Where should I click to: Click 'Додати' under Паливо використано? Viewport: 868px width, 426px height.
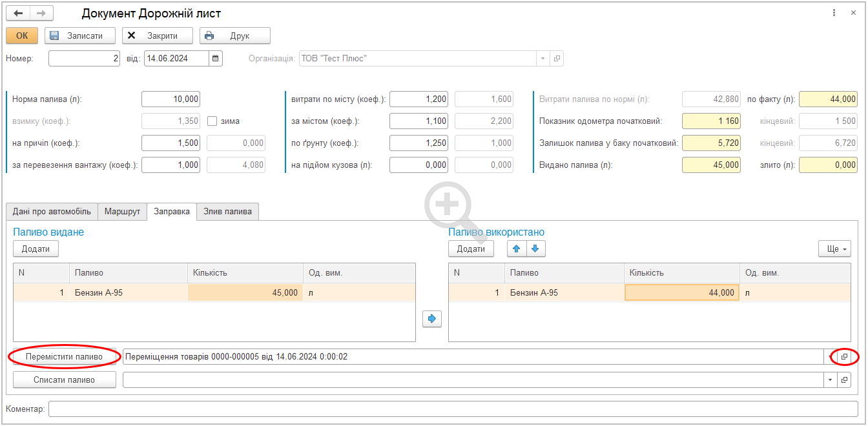tap(471, 249)
